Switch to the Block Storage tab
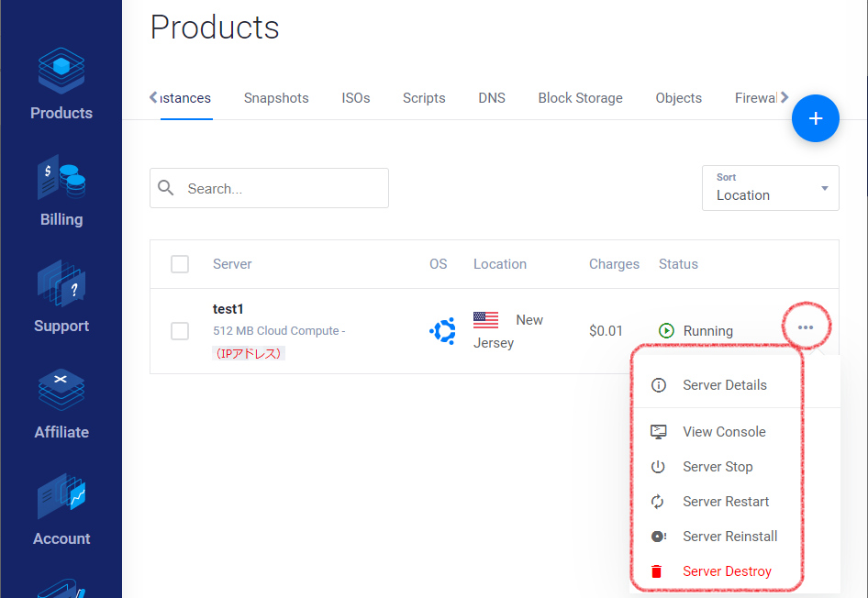868x598 pixels. point(580,98)
